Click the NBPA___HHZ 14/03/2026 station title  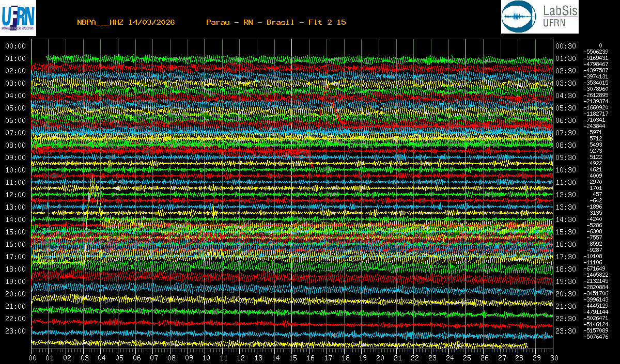126,22
